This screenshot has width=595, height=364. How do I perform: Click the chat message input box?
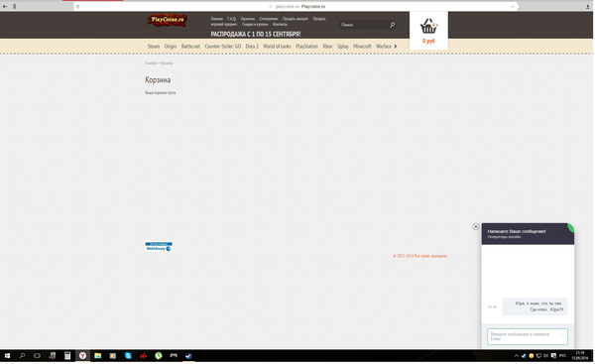pyautogui.click(x=528, y=336)
